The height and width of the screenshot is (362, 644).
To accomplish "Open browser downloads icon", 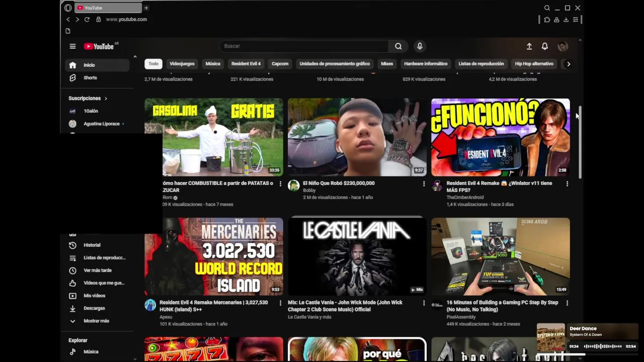I will 566,20.
